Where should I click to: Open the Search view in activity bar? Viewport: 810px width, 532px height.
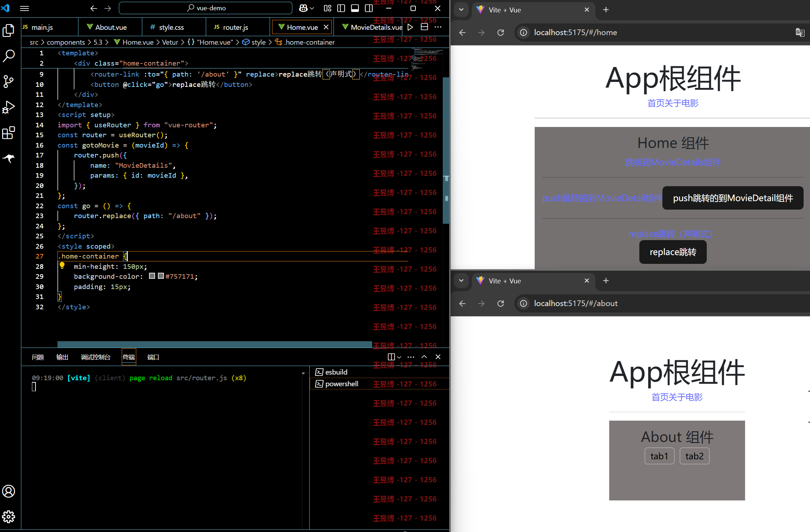tap(9, 56)
